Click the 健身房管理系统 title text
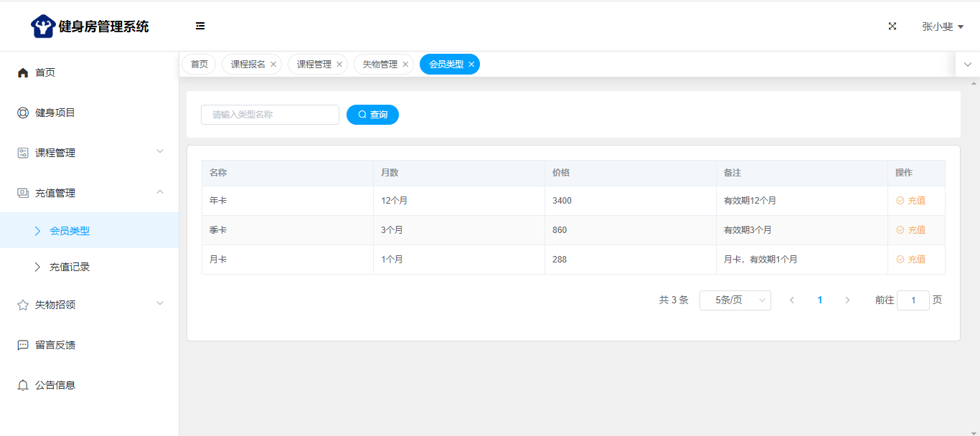980x436 pixels. tap(104, 27)
